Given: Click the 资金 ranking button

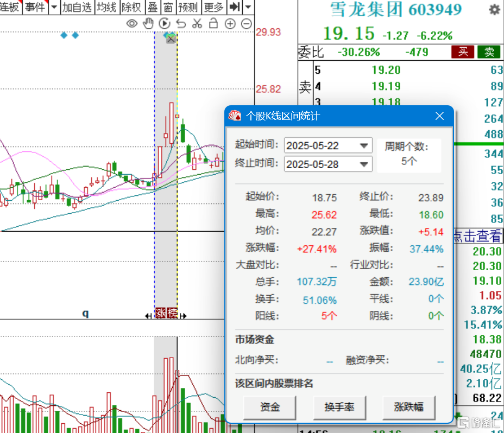Looking at the screenshot, I should 270,407.
